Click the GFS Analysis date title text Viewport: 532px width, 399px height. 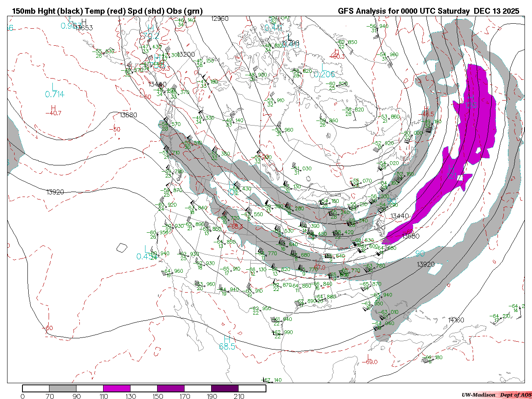(x=429, y=11)
